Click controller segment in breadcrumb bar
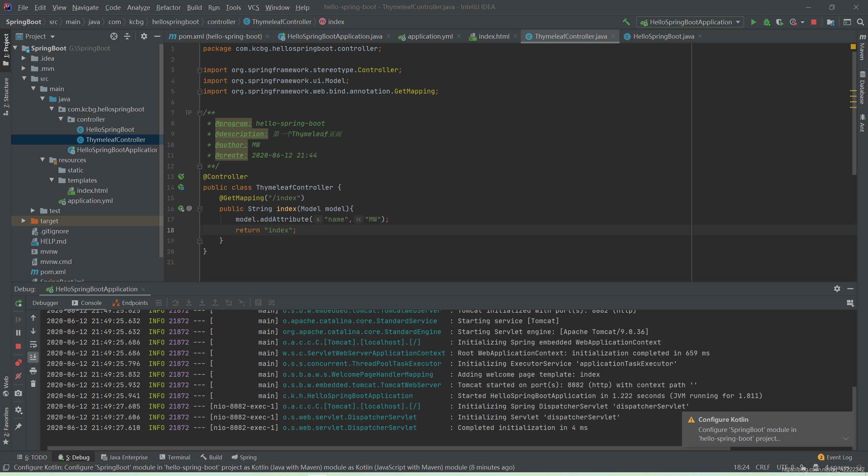The height and width of the screenshot is (476, 868). 221,22
